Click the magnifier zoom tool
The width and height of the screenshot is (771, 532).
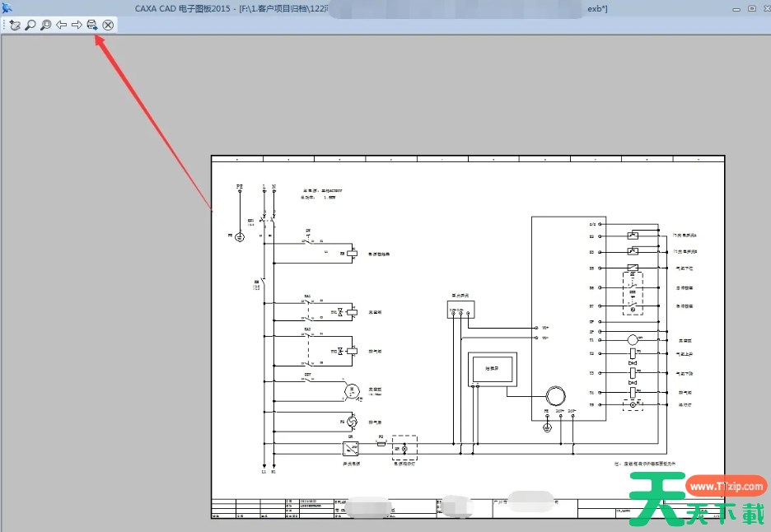coord(30,25)
